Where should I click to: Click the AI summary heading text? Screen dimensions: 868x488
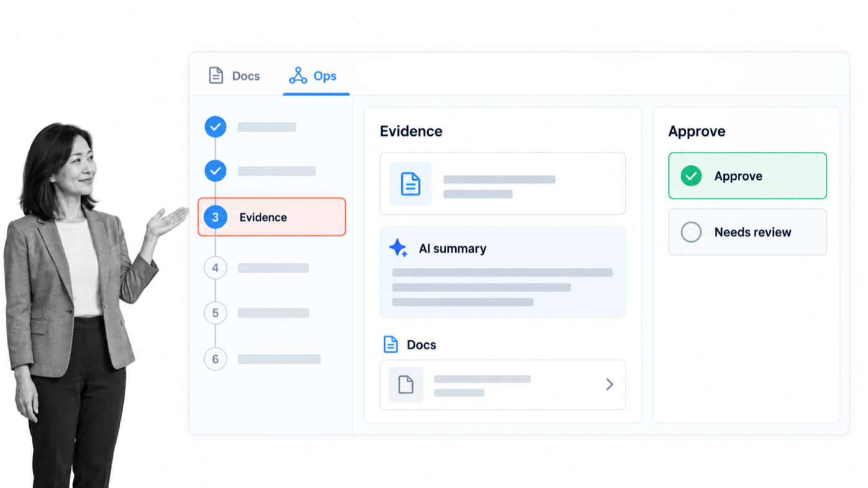(453, 249)
